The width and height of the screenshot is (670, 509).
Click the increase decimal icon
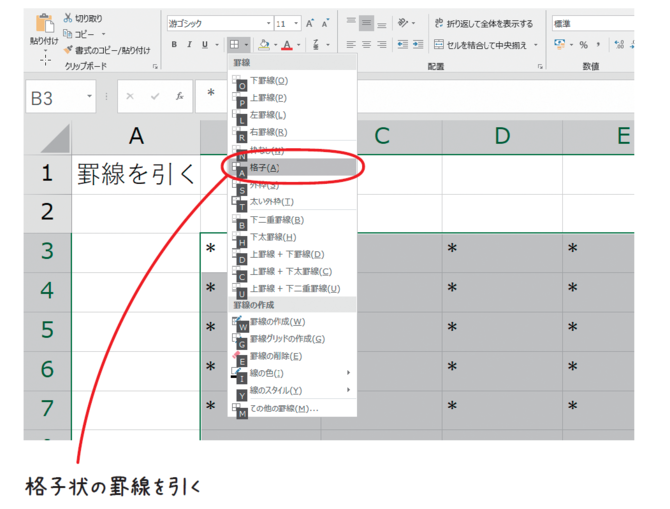(x=619, y=44)
